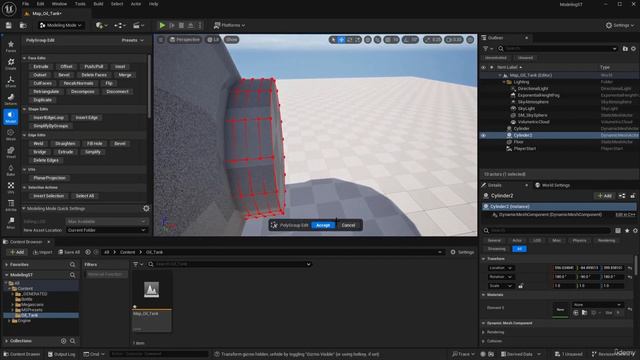Open the Bake tool category
This screenshot has height=360, width=640.
(x=11, y=170)
